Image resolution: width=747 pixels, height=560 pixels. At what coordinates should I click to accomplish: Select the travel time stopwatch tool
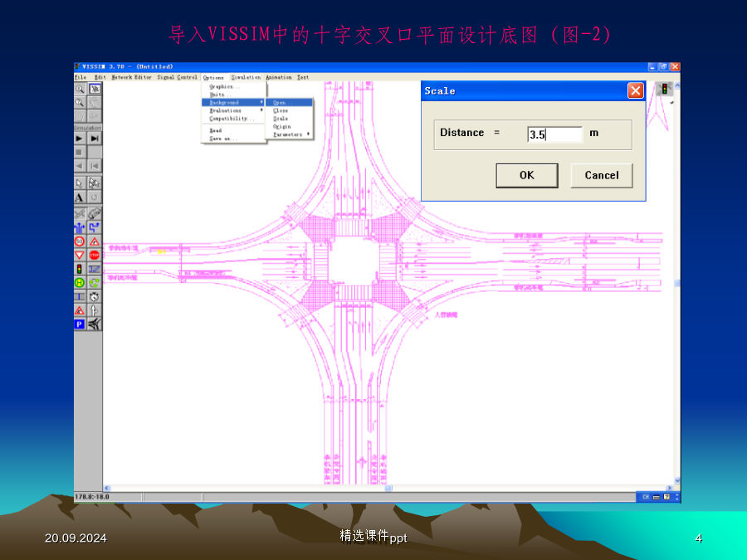click(x=95, y=297)
